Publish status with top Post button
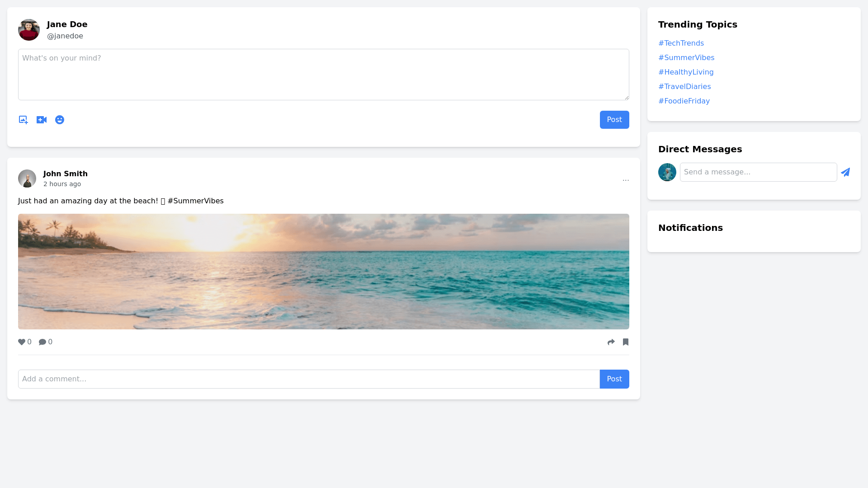 click(x=614, y=120)
